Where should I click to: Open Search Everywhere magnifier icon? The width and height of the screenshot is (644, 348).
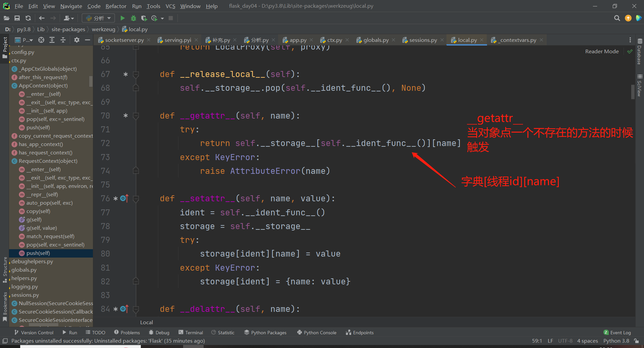click(x=617, y=18)
